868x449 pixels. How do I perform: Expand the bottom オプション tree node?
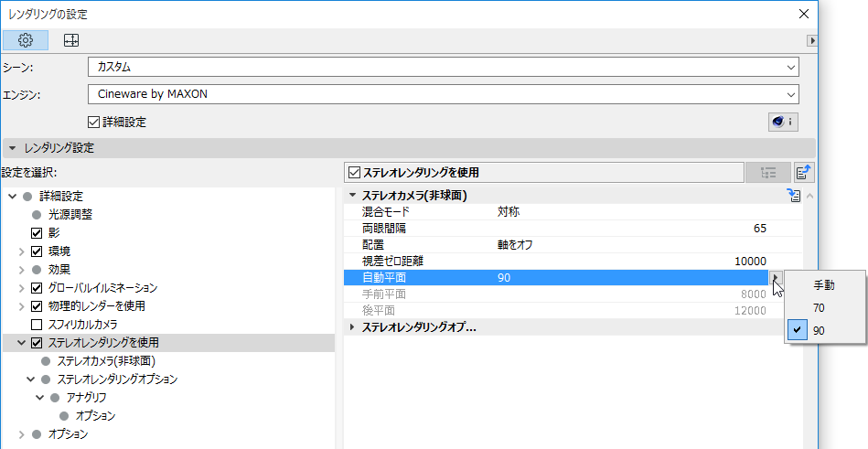click(x=22, y=434)
